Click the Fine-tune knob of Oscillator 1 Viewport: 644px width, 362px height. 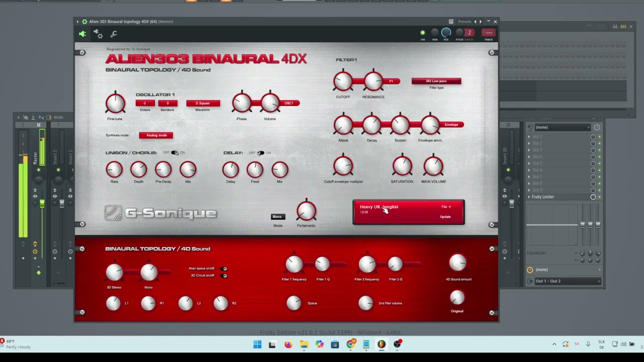tap(115, 103)
